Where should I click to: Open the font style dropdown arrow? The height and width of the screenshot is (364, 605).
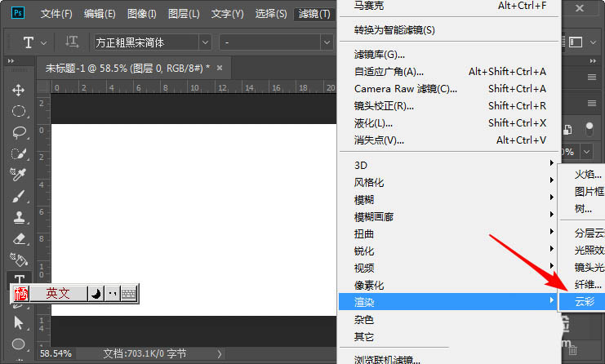327,42
